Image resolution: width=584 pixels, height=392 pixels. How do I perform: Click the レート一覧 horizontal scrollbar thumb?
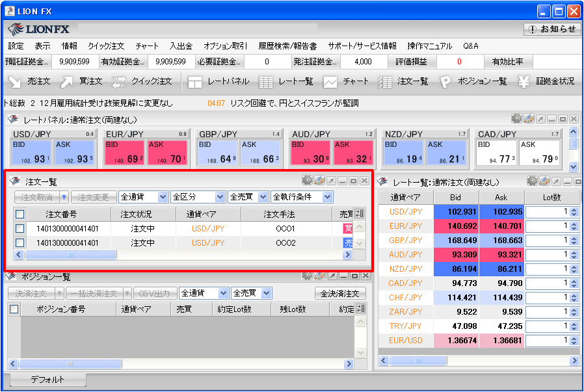(418, 360)
